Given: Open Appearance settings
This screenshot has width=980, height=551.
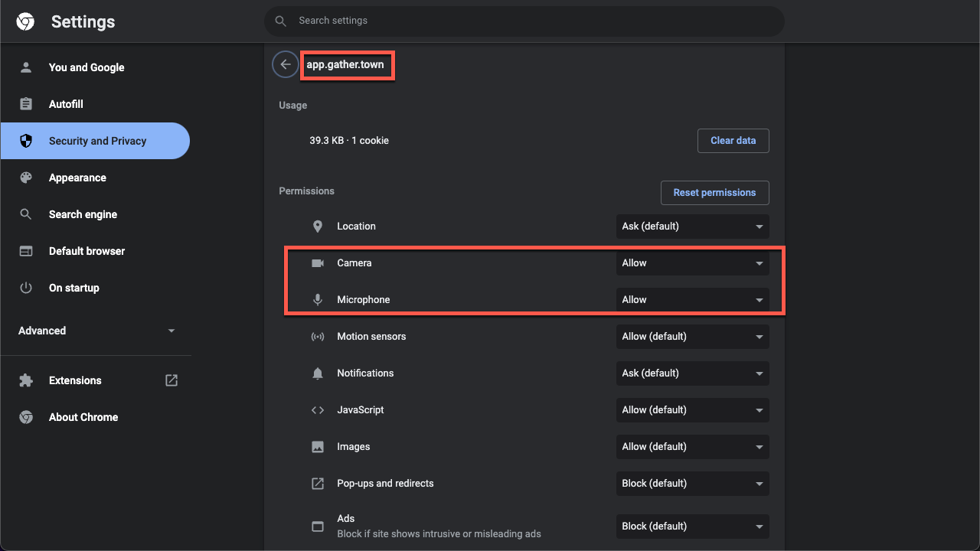Looking at the screenshot, I should (x=95, y=178).
